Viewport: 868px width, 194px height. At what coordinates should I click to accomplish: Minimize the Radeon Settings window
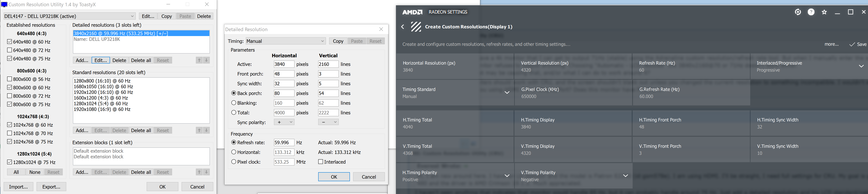(837, 12)
